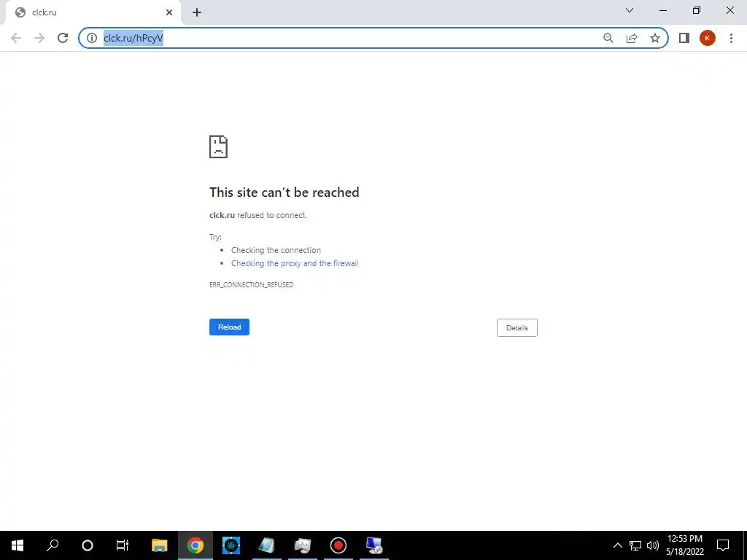Show hidden system tray icons

click(617, 545)
